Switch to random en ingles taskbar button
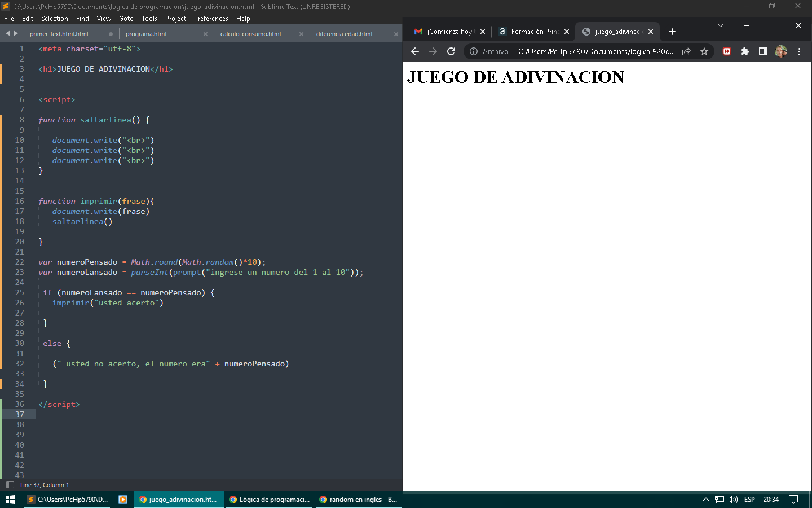This screenshot has height=508, width=812. (x=359, y=500)
